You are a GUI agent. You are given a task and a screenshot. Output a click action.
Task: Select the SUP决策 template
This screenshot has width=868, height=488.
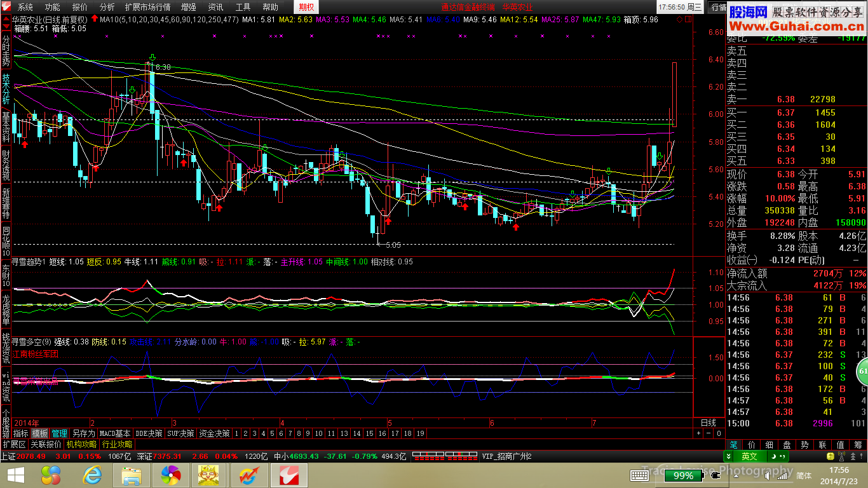[180, 433]
